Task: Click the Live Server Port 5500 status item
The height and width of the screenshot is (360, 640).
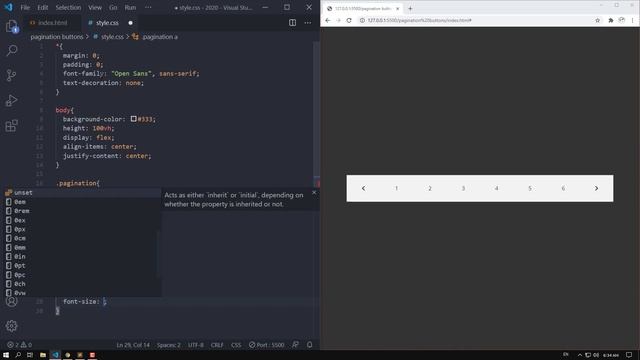Action: [267, 345]
